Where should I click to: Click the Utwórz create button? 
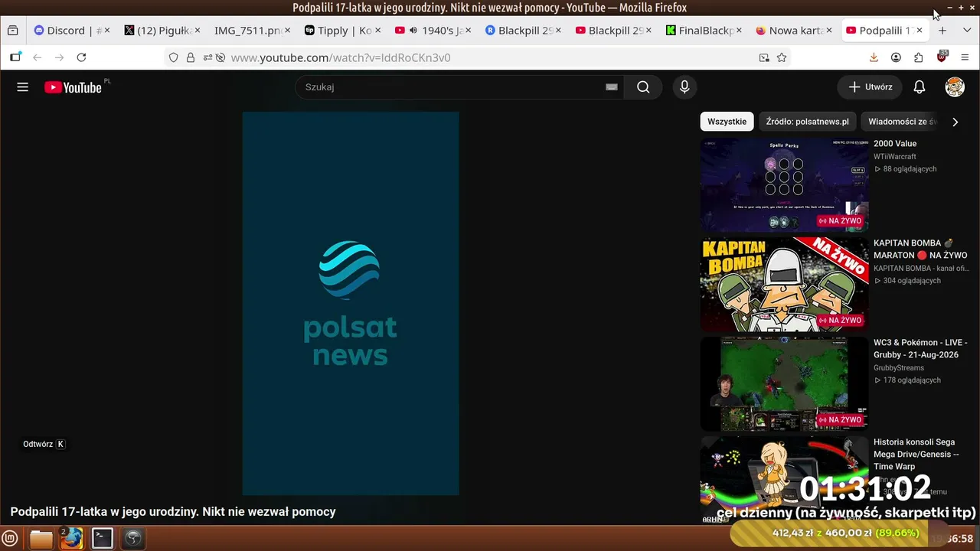click(870, 87)
